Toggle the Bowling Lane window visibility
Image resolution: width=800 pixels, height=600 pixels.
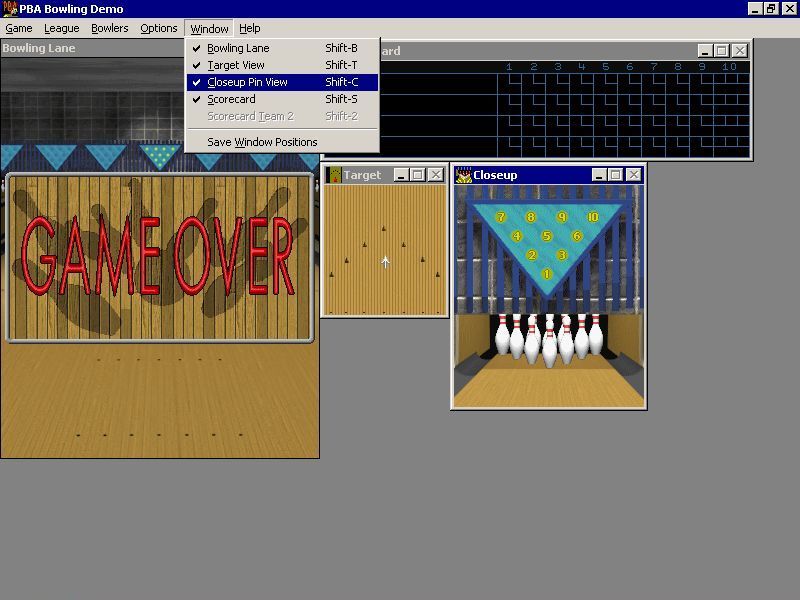[238, 48]
